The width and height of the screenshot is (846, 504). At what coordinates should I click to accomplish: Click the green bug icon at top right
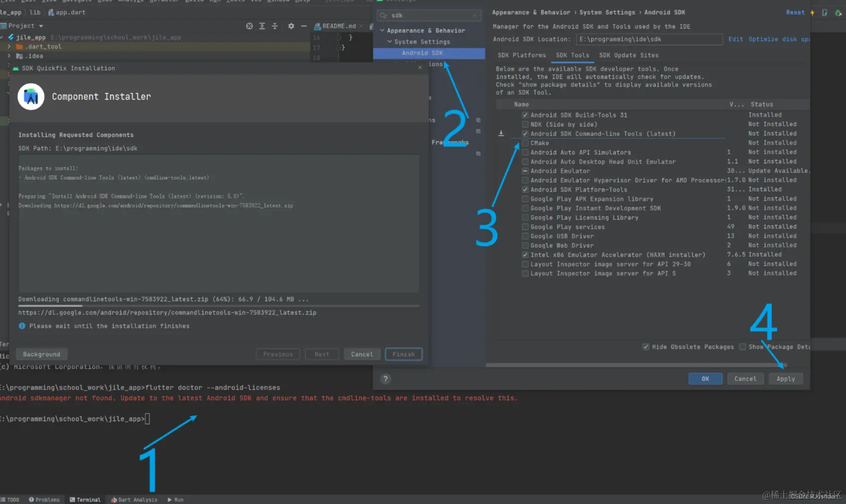(x=838, y=12)
